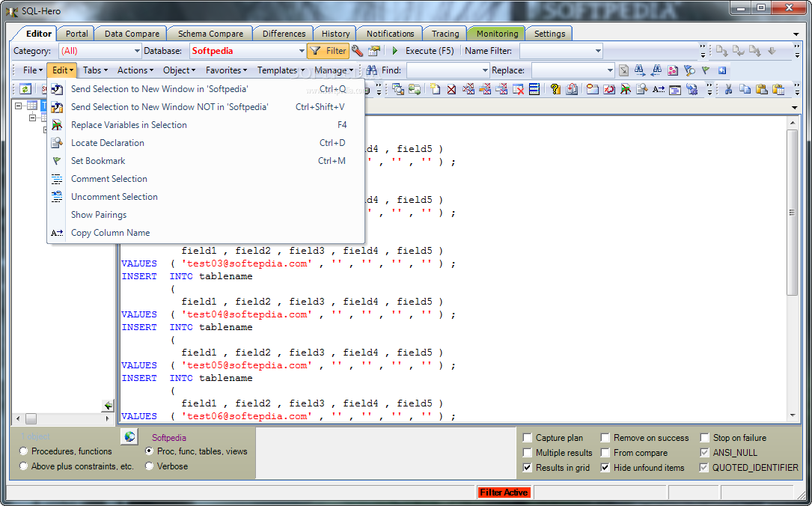
Task: Select Above plus constraints, etc. radio option
Action: [x=23, y=466]
